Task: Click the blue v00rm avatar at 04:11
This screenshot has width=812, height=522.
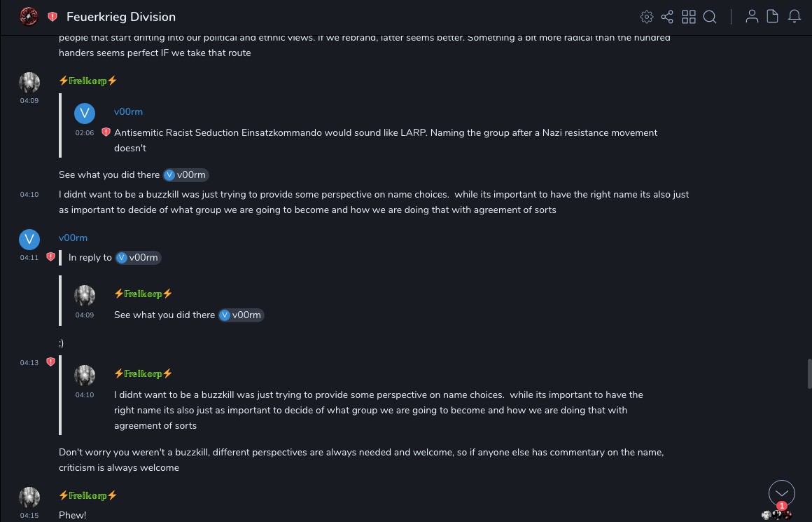Action: [x=29, y=240]
